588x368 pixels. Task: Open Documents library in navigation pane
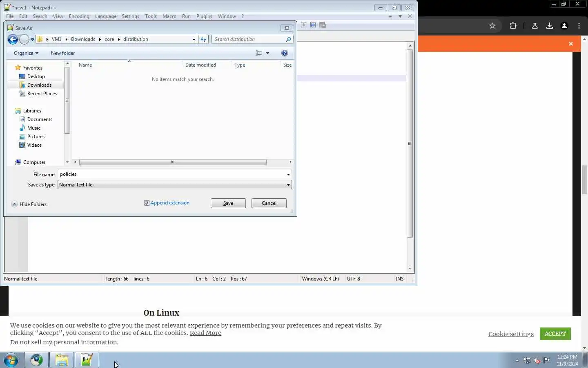tap(40, 119)
